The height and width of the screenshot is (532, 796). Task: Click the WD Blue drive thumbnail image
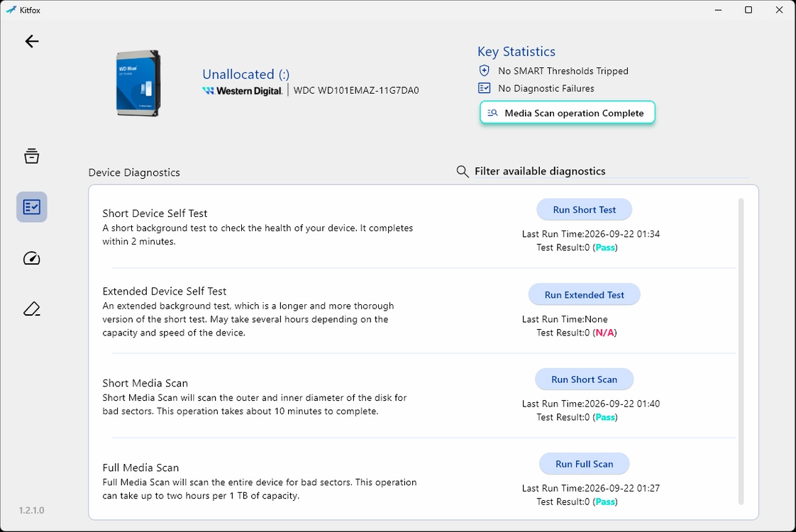click(x=138, y=83)
